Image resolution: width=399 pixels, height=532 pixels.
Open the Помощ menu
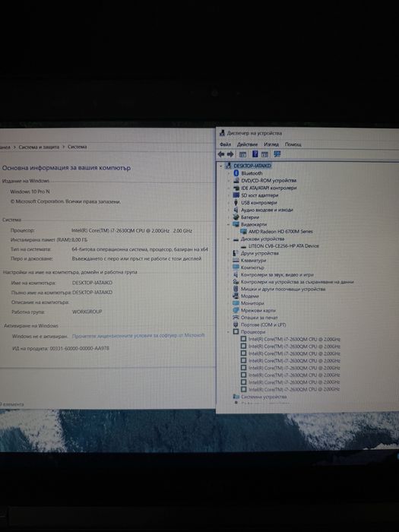[x=293, y=144]
